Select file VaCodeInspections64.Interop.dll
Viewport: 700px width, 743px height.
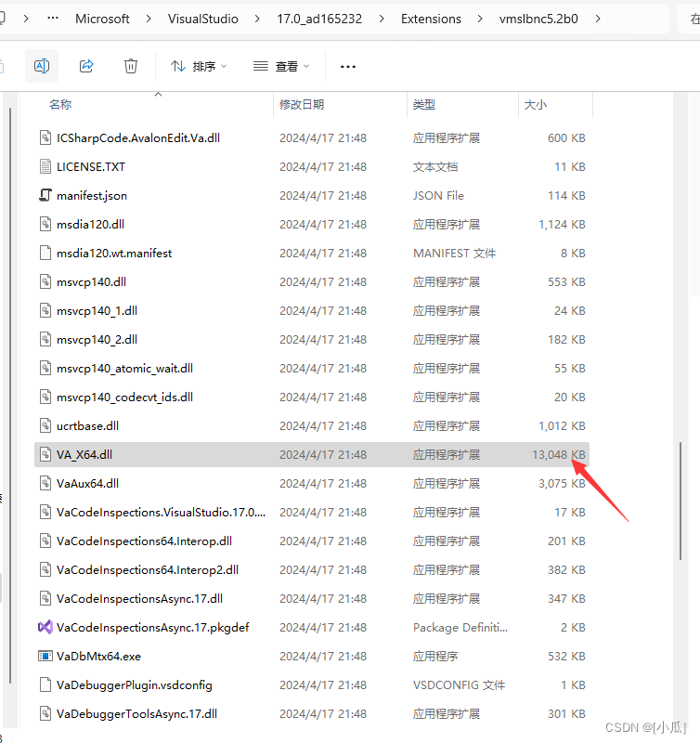pos(312,541)
